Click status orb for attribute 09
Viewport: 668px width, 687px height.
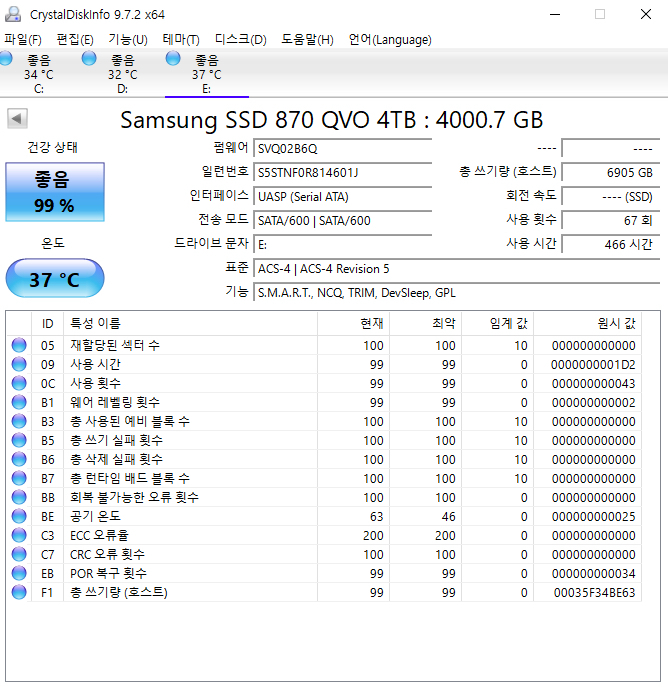[19, 364]
